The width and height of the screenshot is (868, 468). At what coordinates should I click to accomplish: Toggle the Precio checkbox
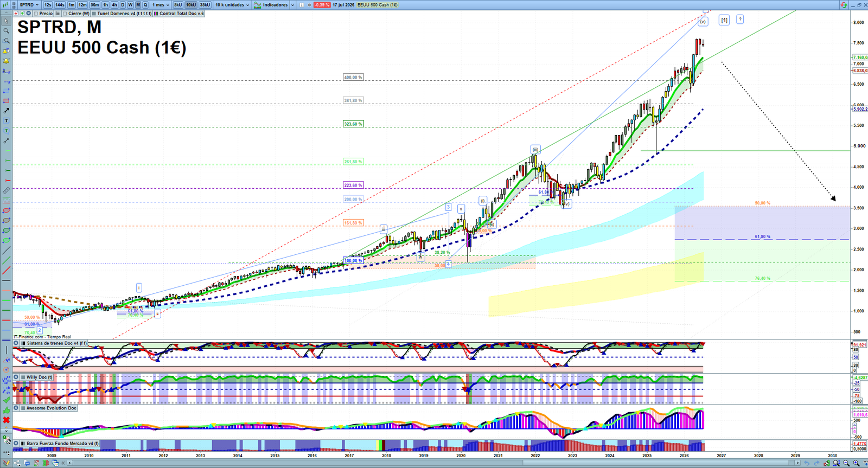(x=36, y=14)
